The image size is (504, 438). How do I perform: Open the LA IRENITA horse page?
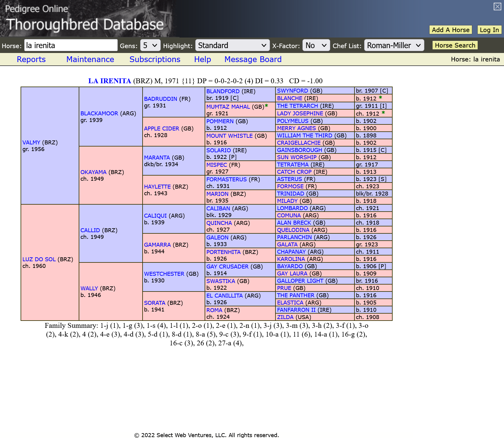click(109, 81)
